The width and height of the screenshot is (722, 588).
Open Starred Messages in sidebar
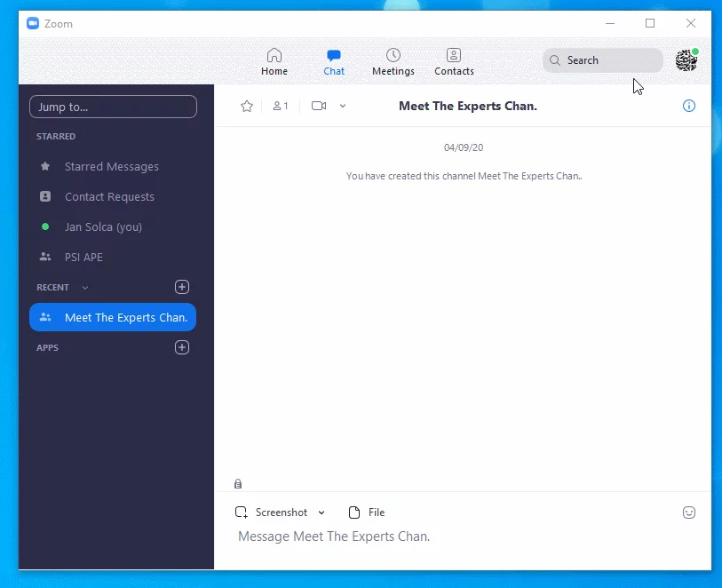click(111, 167)
